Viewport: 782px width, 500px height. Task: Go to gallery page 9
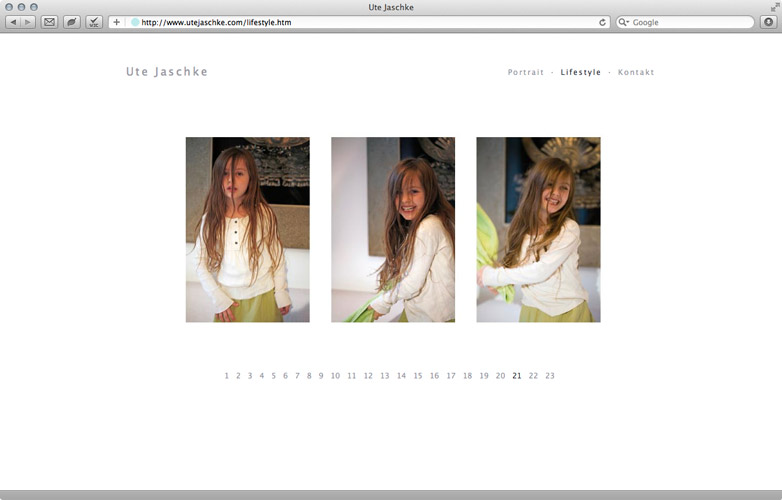321,376
